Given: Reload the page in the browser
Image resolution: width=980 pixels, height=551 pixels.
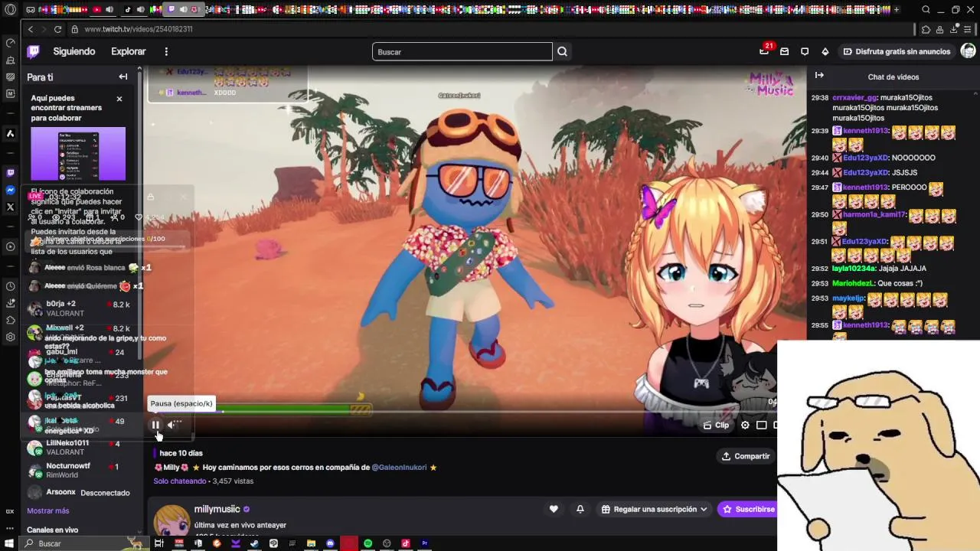Looking at the screenshot, I should [57, 29].
